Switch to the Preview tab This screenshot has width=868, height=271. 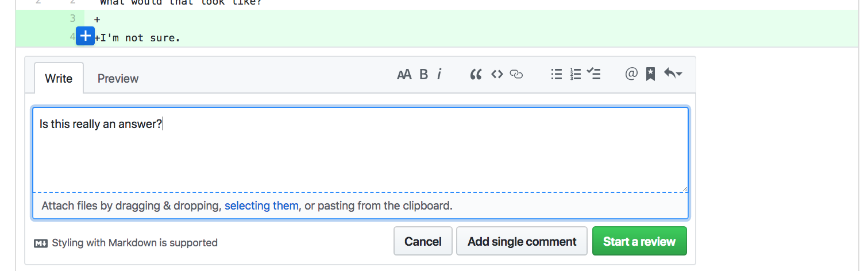118,79
